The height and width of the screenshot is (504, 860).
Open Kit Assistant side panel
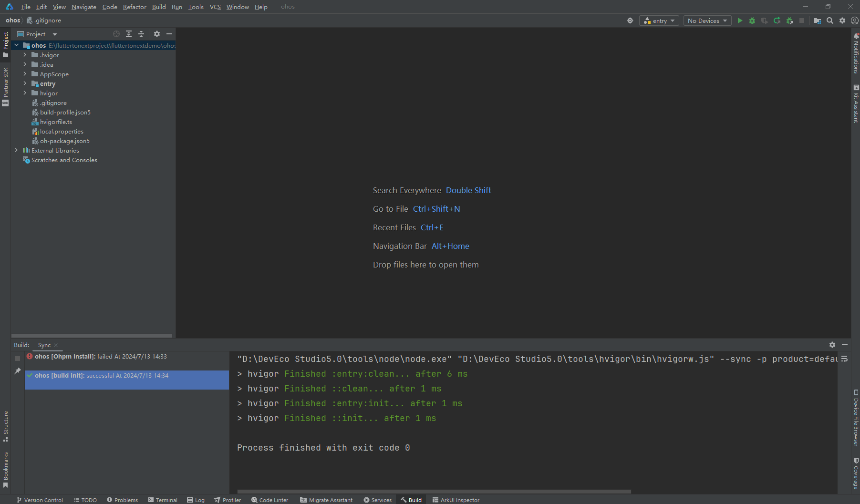click(856, 104)
